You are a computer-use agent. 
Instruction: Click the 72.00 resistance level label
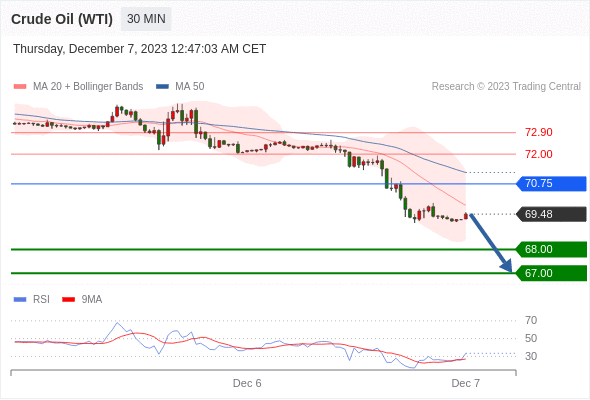[x=539, y=154]
